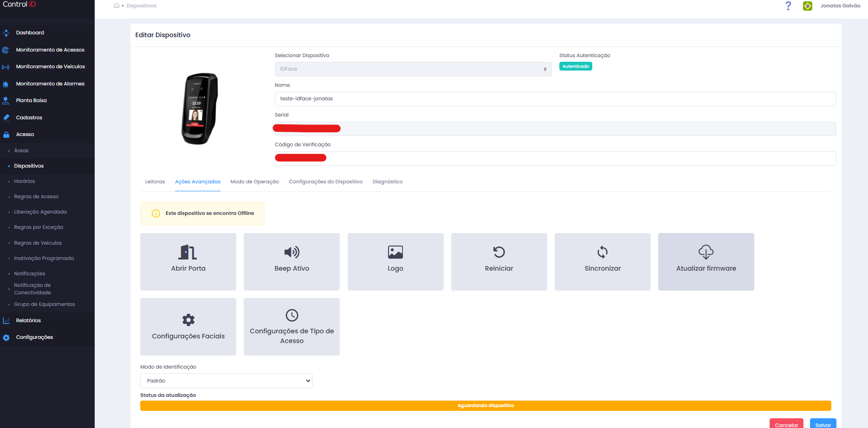Open Inativação Programada in sidebar

coord(44,259)
